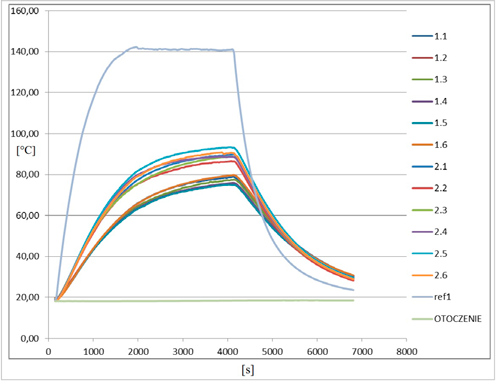Select the 1.4 legend entry
The width and height of the screenshot is (500, 386).
click(429, 101)
